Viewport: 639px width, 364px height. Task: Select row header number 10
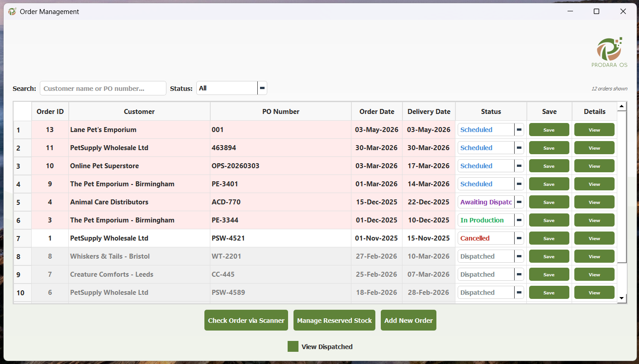pyautogui.click(x=23, y=293)
